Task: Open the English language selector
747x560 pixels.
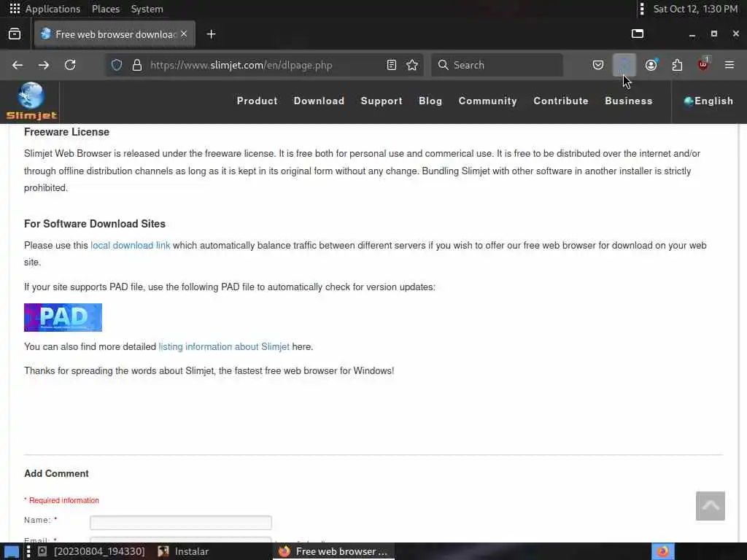Action: pyautogui.click(x=708, y=101)
